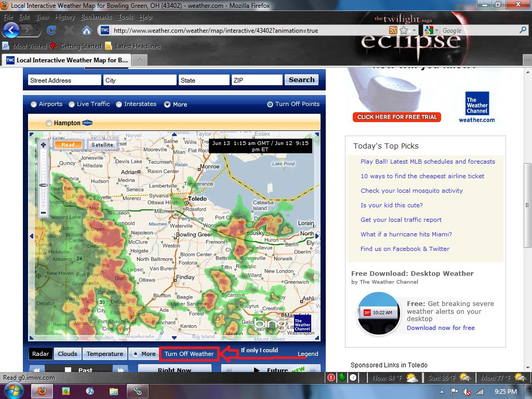Open the Action Center flag icon
The image size is (532, 399).
pos(454,392)
